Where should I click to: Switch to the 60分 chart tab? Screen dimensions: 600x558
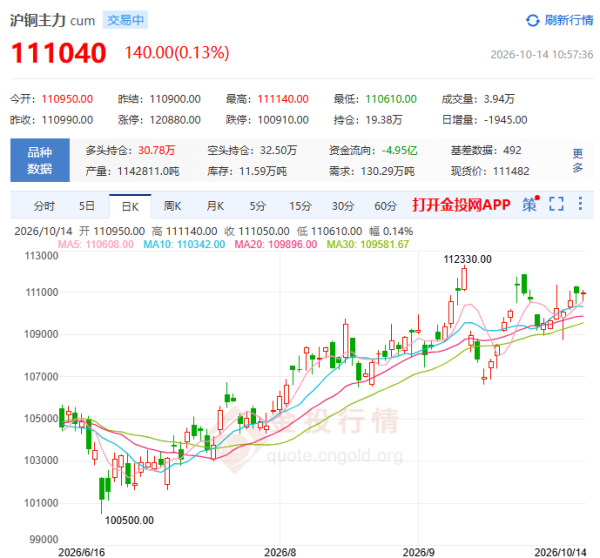click(x=385, y=206)
